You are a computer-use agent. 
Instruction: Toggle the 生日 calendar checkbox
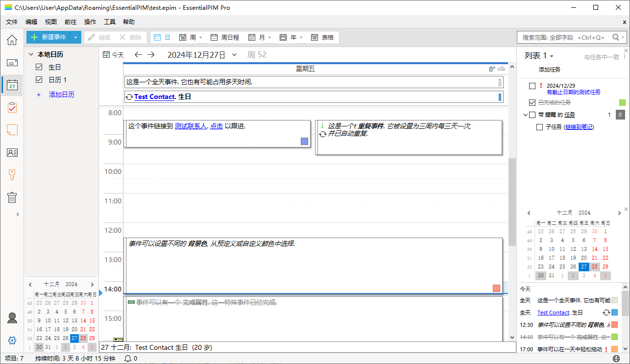coord(40,67)
